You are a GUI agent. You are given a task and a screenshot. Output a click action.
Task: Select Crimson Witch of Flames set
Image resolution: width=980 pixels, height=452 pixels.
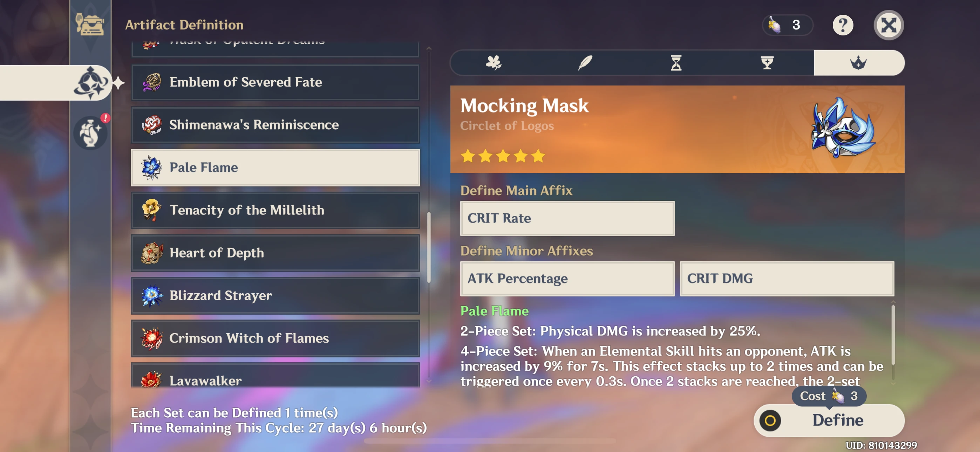click(275, 338)
